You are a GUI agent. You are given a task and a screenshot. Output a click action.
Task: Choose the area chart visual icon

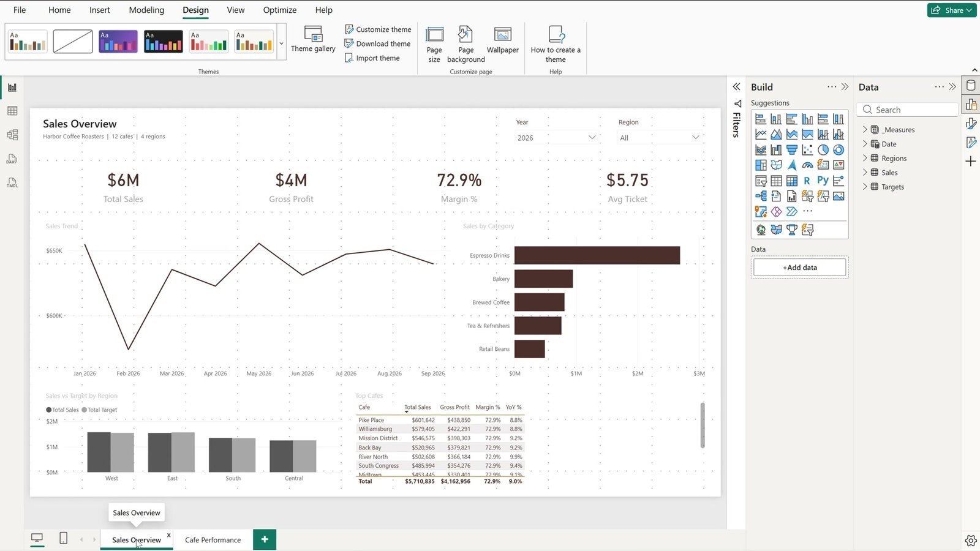pyautogui.click(x=776, y=134)
